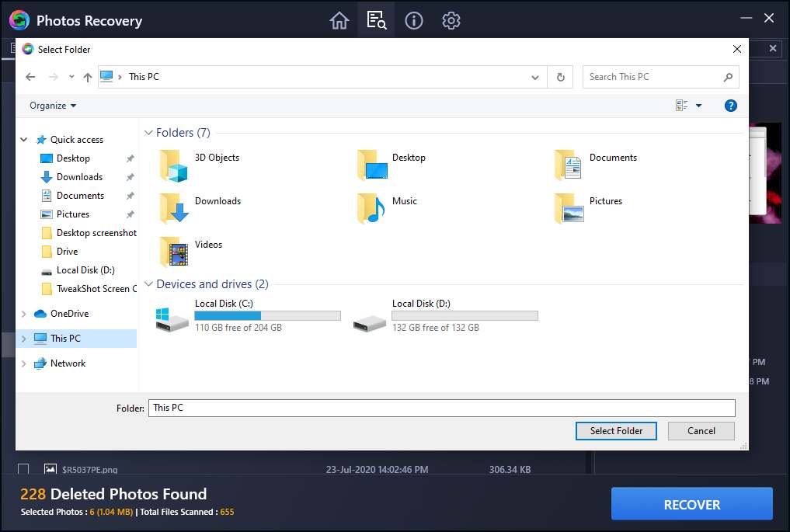The width and height of the screenshot is (790, 532).
Task: Select Downloads under Quick access
Action: 79,177
